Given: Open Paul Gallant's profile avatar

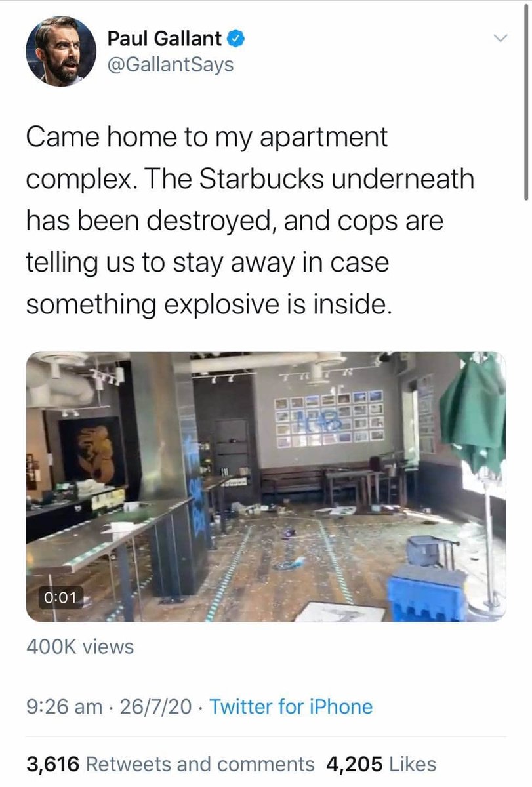Looking at the screenshot, I should click(61, 51).
